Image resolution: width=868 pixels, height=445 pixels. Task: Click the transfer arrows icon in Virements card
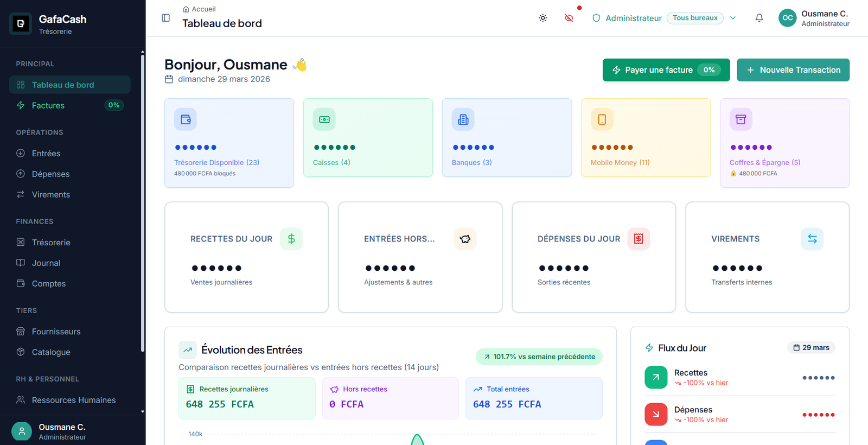[812, 239]
